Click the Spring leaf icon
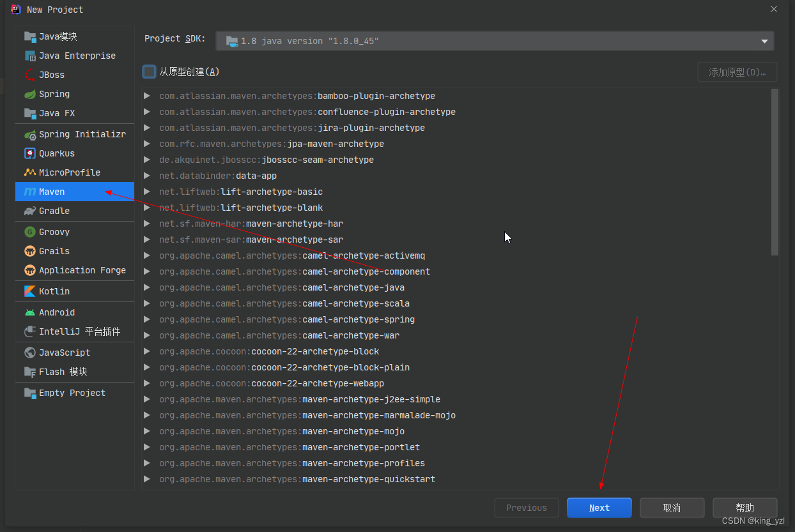 click(x=30, y=94)
